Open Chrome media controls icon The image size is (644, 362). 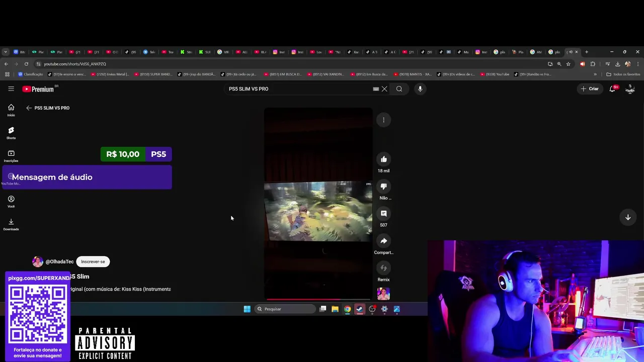click(607, 64)
